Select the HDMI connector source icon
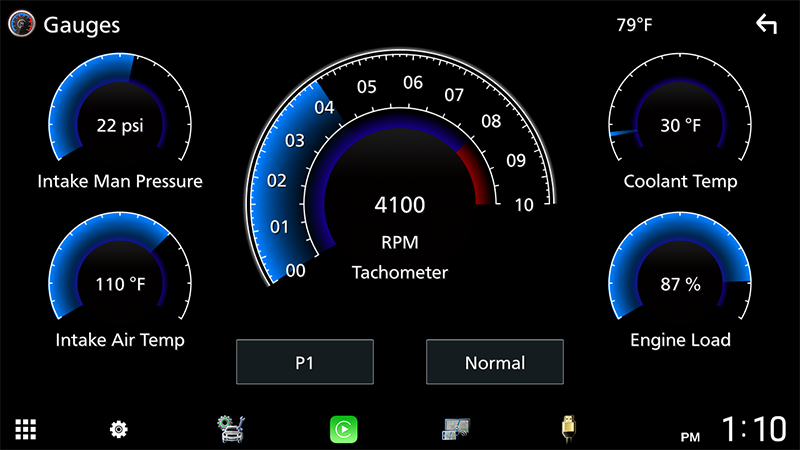Viewport: 800px width, 450px height. [x=568, y=429]
